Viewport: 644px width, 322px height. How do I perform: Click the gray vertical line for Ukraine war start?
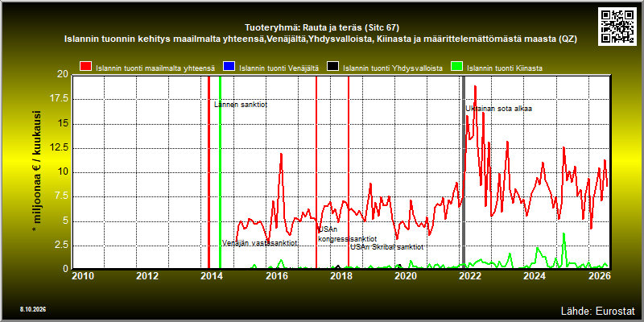click(464, 171)
